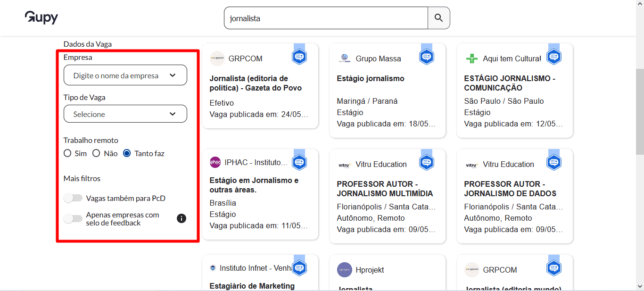
Task: Click the GRPCOM company logo
Action: coord(216,58)
